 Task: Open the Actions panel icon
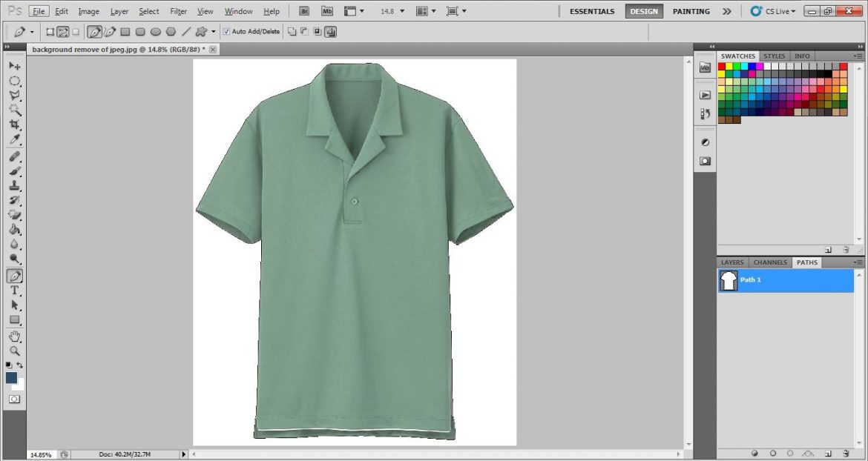point(705,95)
